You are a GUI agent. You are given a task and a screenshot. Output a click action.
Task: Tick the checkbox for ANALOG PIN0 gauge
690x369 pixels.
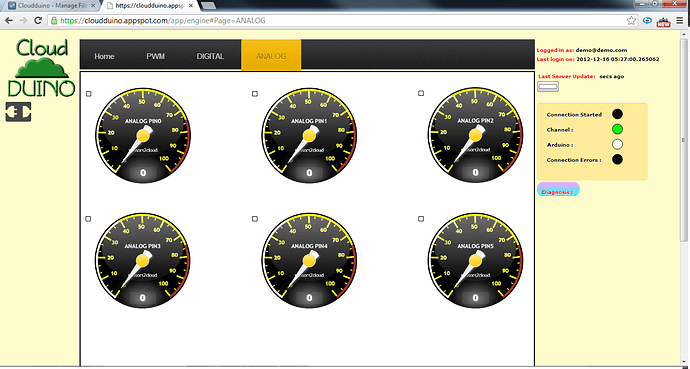pyautogui.click(x=88, y=94)
